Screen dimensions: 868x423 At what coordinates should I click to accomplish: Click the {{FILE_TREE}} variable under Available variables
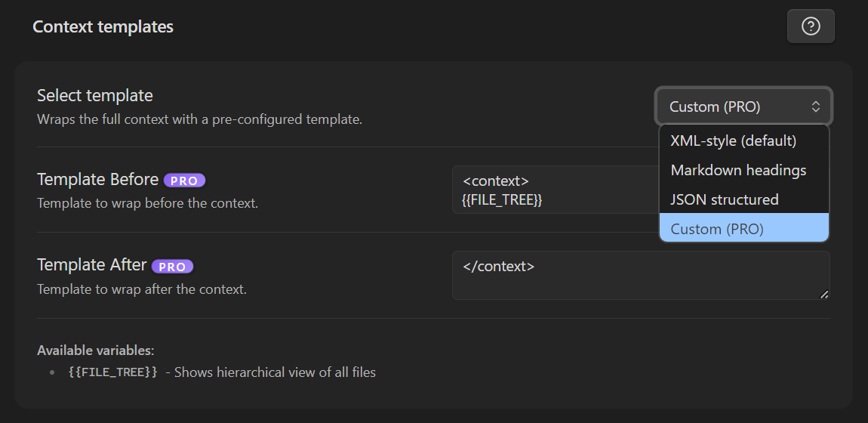[x=112, y=372]
